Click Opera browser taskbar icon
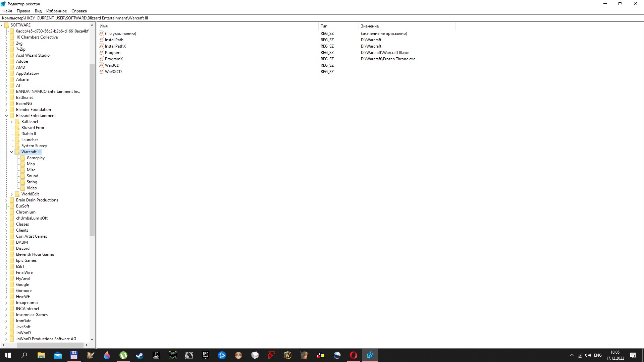 click(353, 355)
